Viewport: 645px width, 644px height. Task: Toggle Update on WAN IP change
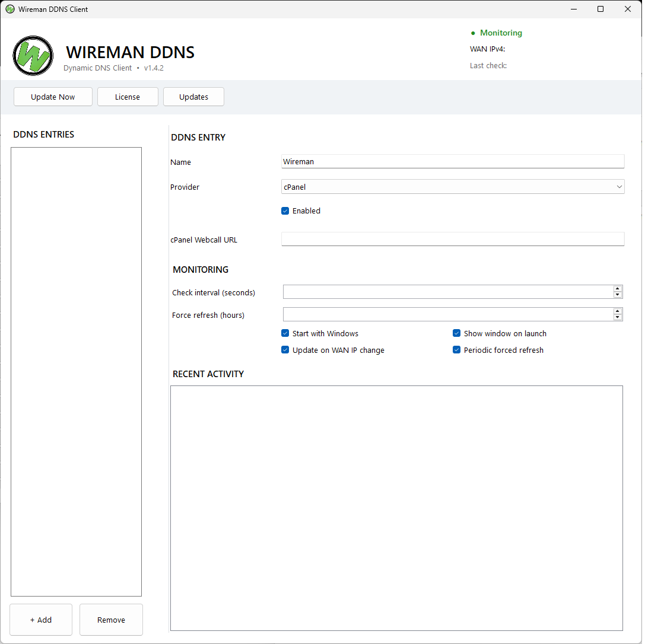[x=285, y=350]
